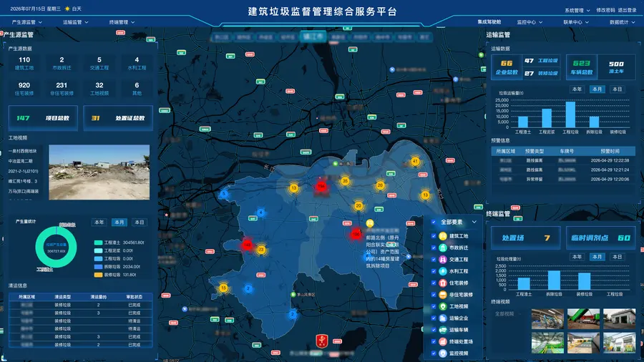644x362 pixels.
Task: Click the 工程渣土 teal legend color swatch
Action: (x=98, y=243)
